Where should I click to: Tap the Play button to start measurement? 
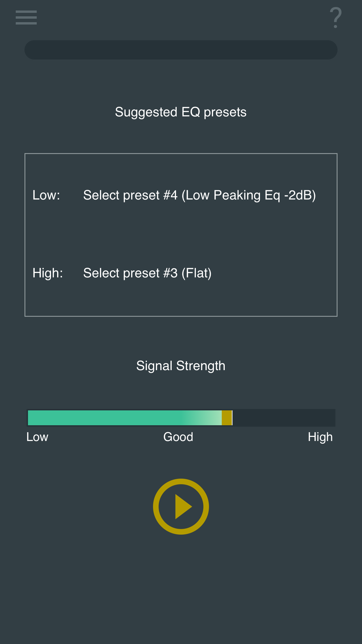tap(181, 506)
